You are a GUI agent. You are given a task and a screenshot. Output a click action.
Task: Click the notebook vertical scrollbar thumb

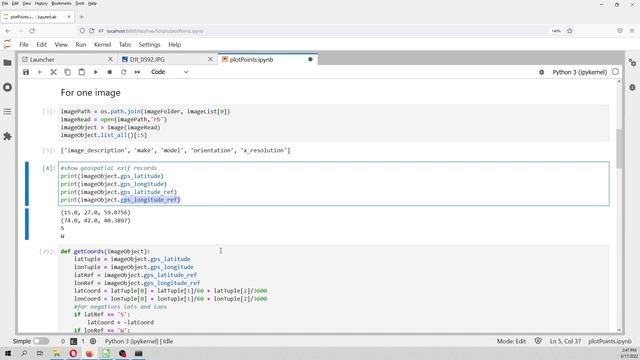[x=619, y=148]
